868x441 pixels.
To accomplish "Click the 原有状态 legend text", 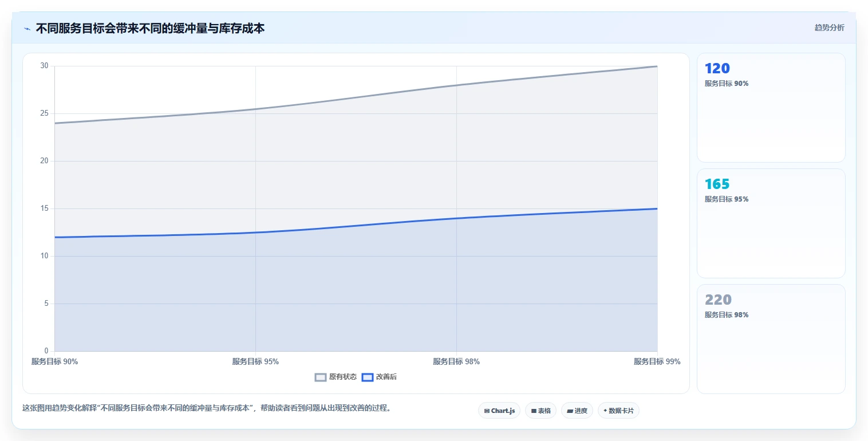I will (x=343, y=377).
